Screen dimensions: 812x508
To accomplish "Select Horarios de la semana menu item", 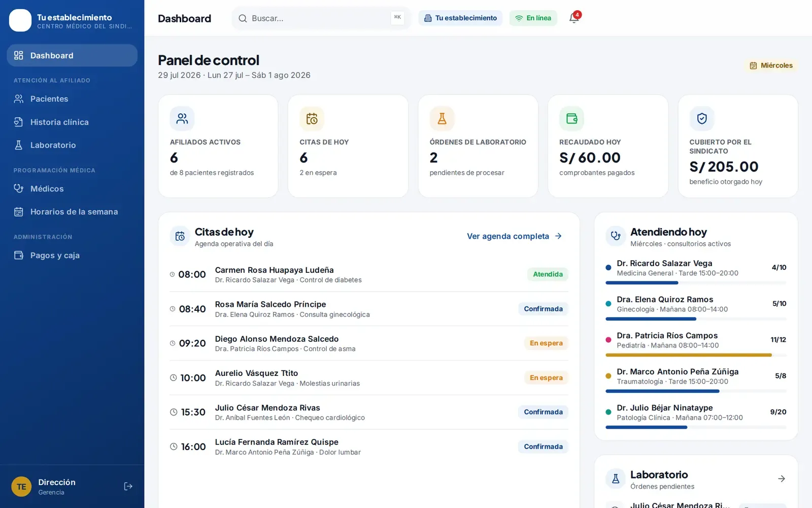I will click(72, 212).
